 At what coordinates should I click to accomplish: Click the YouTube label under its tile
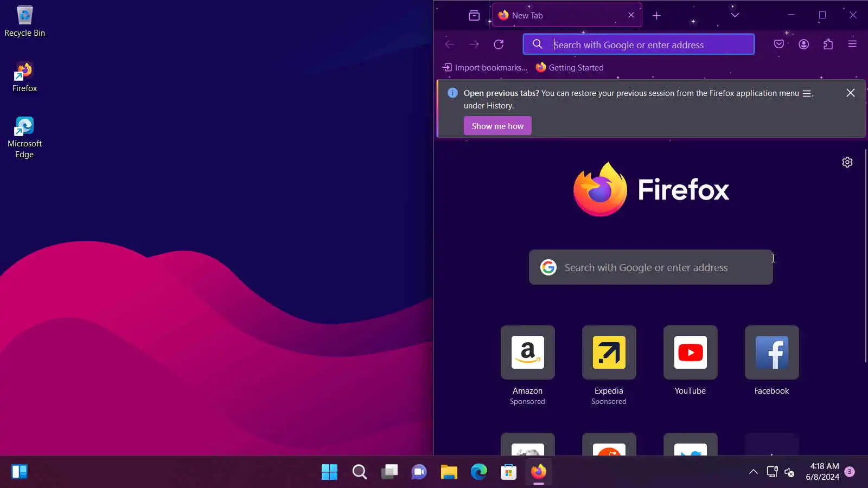point(690,391)
